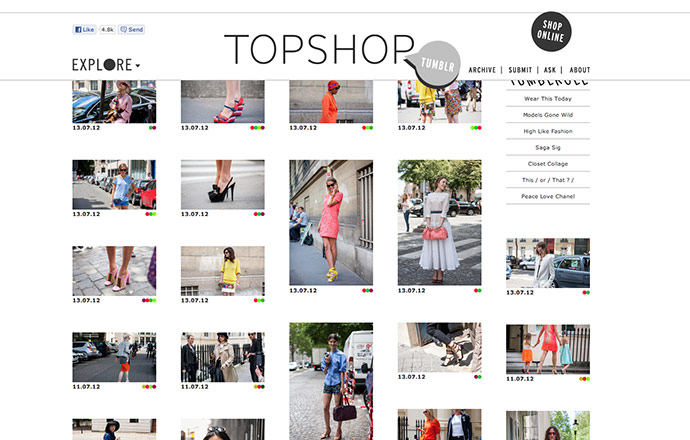Click the Topshop logo
Viewport: 690px width, 440px height.
point(319,49)
